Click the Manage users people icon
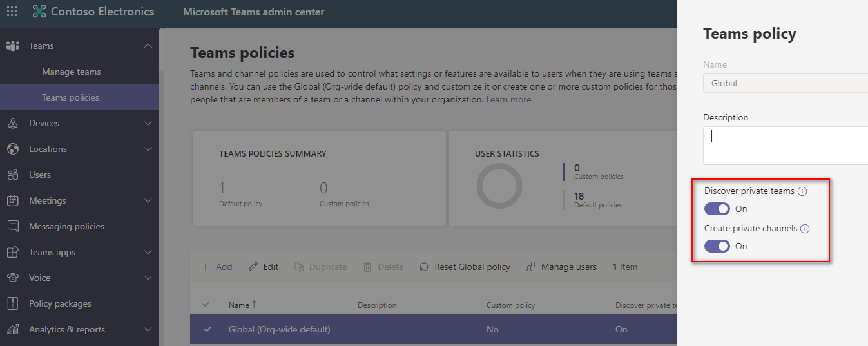Viewport: 868px width, 346px height. coord(531,267)
